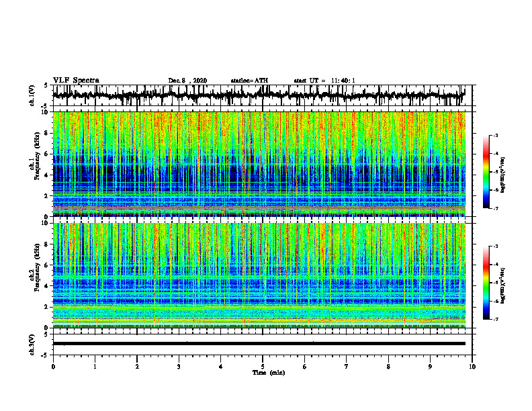The width and height of the screenshot is (532, 411).
Task: Click the "ch.1 Frequency (kHz)" y-axis label
Action: [x=34, y=156]
